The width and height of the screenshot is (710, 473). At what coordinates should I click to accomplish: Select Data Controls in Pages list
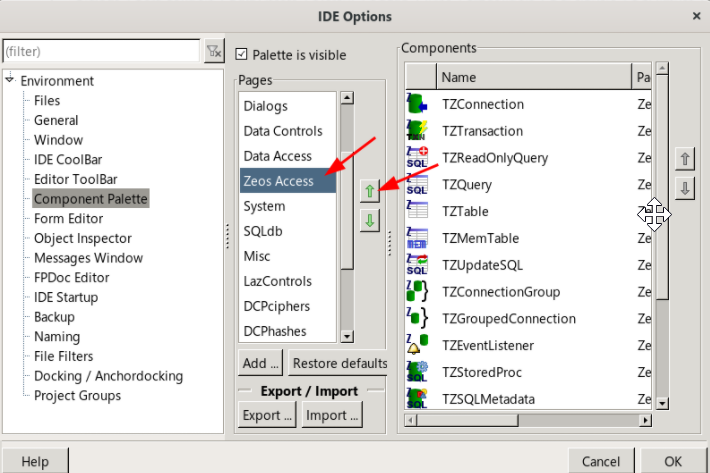pos(288,131)
